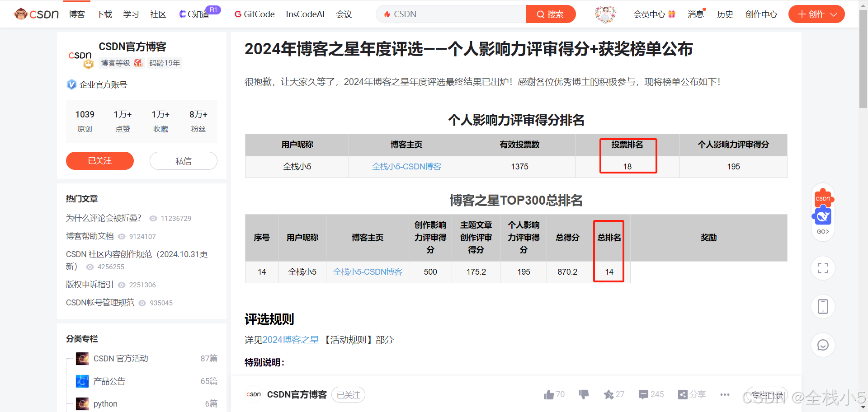Click the 码龄19年 badge
The height and width of the screenshot is (412, 868).
pos(165,63)
